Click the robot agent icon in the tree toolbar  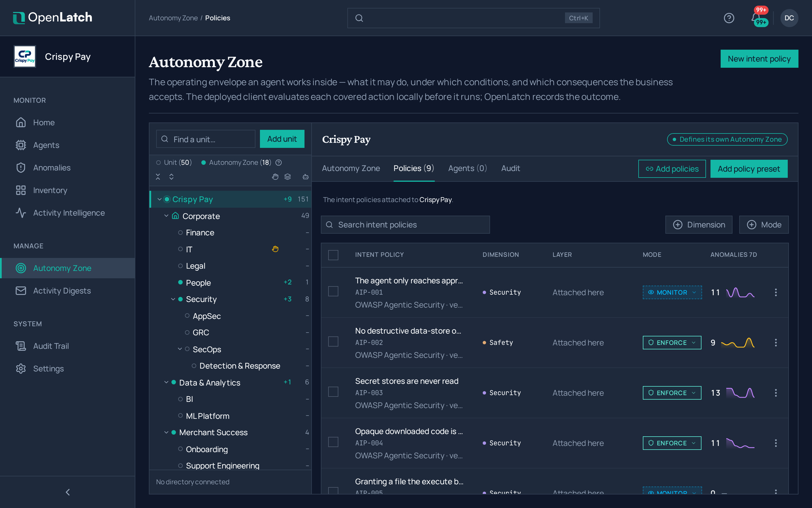(x=305, y=177)
